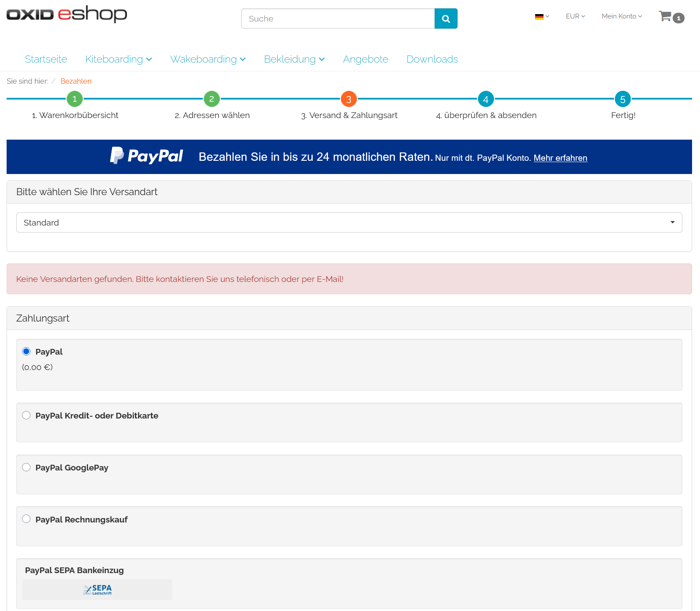Click into the Suche search field
This screenshot has height=611, width=700.
[338, 19]
